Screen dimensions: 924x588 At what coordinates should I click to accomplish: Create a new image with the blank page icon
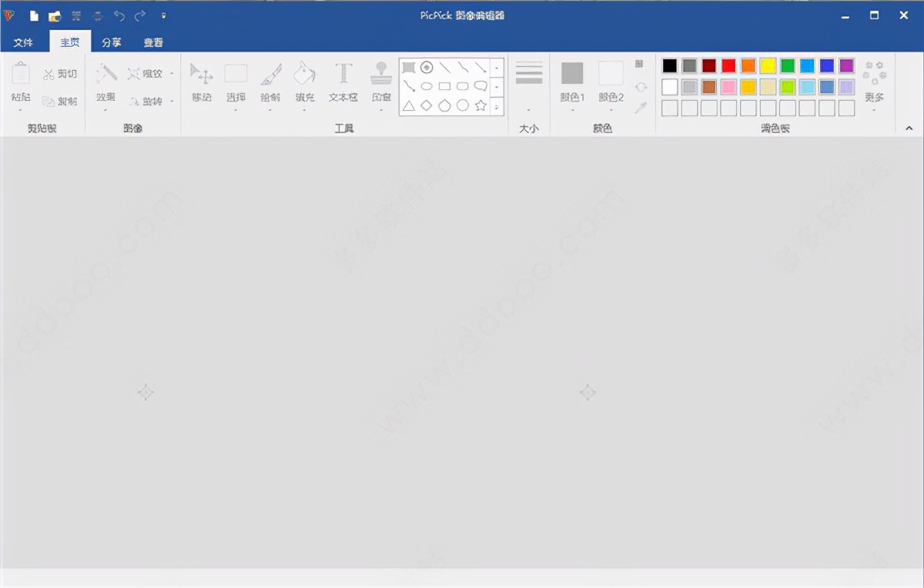point(34,15)
